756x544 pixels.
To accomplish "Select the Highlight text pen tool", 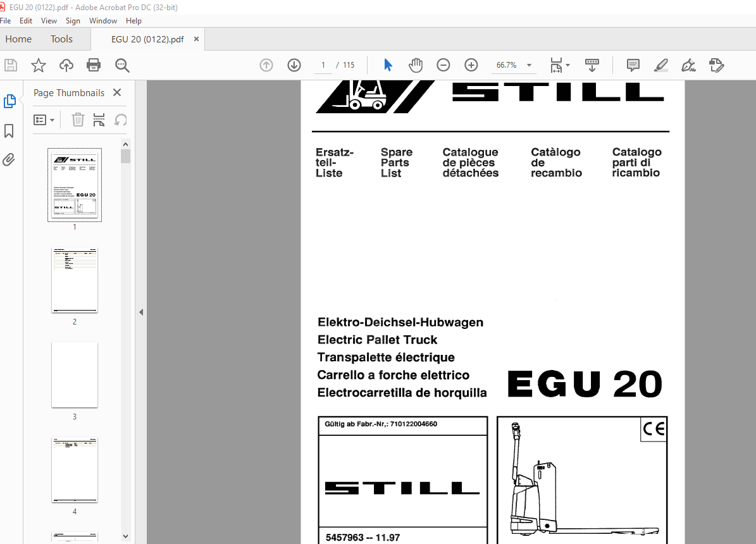I will coord(661,65).
